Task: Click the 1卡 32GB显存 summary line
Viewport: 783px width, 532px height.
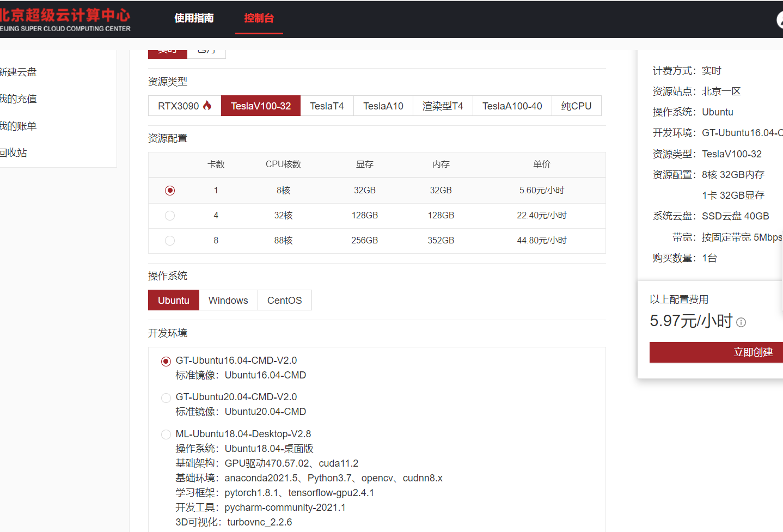Action: coord(733,195)
